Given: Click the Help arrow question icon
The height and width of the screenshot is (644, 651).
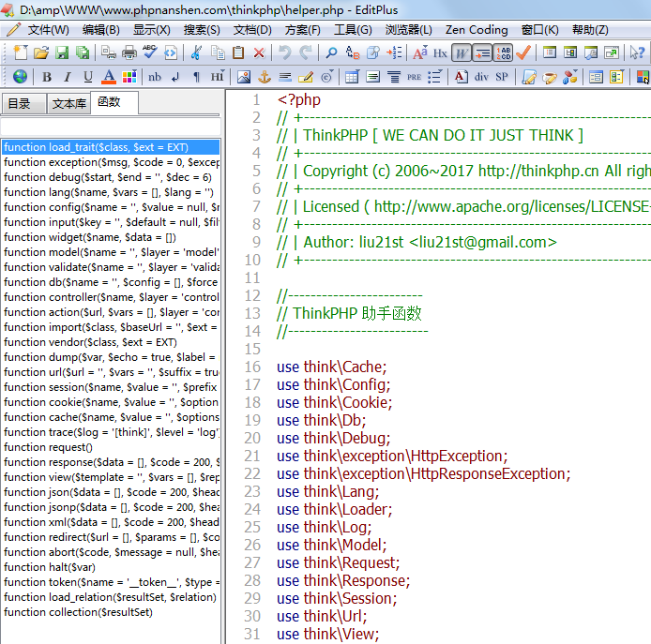Looking at the screenshot, I should tap(637, 52).
